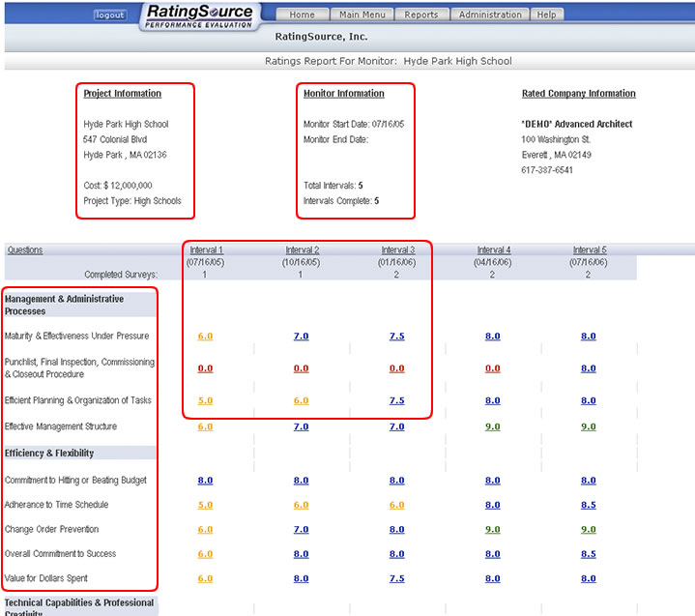Click Commitment to Budget Interval 1 score
695x616 pixels.
point(205,481)
